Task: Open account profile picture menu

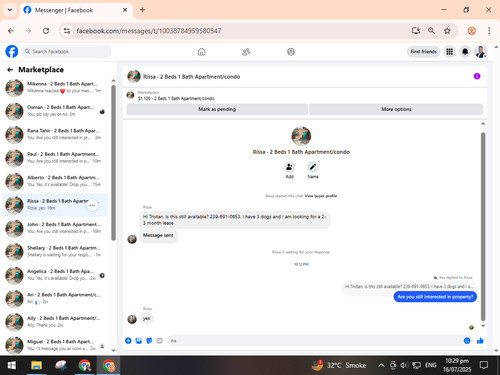Action: pyautogui.click(x=481, y=52)
